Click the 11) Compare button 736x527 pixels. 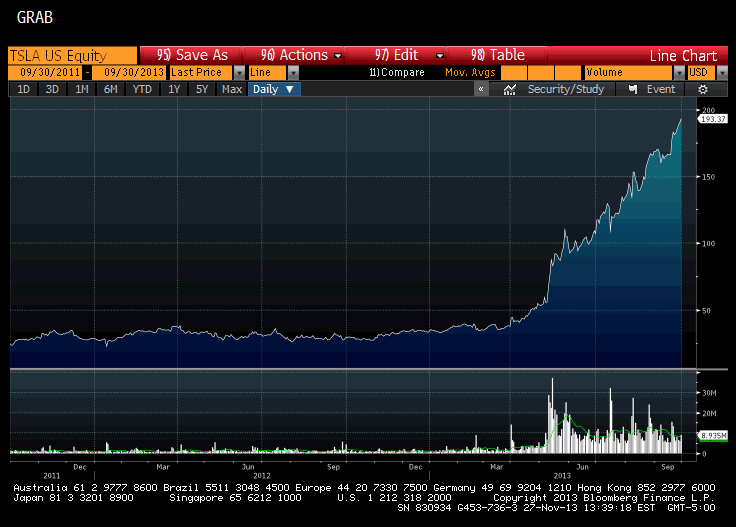click(397, 72)
